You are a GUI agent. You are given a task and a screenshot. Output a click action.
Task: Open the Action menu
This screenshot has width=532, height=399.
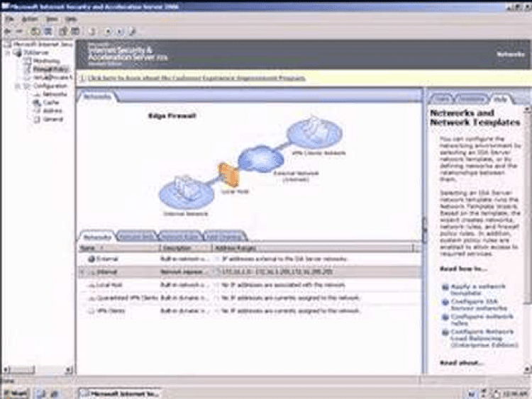point(30,19)
